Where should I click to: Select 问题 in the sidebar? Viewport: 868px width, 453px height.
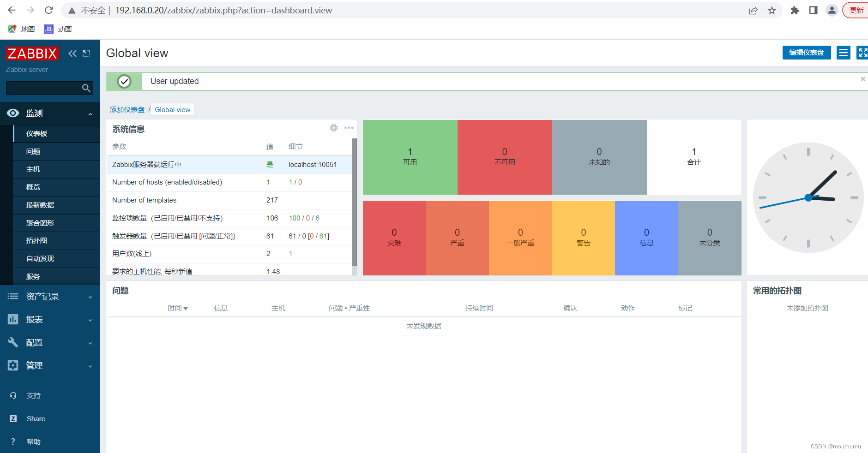tap(57, 151)
